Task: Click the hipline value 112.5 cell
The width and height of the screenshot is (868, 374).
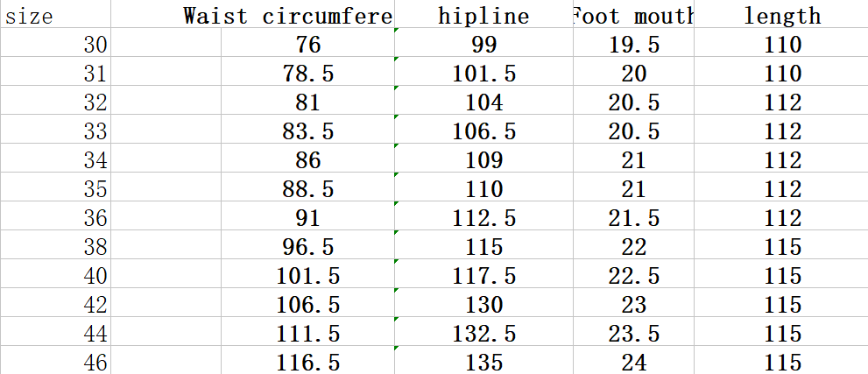Action: (483, 218)
